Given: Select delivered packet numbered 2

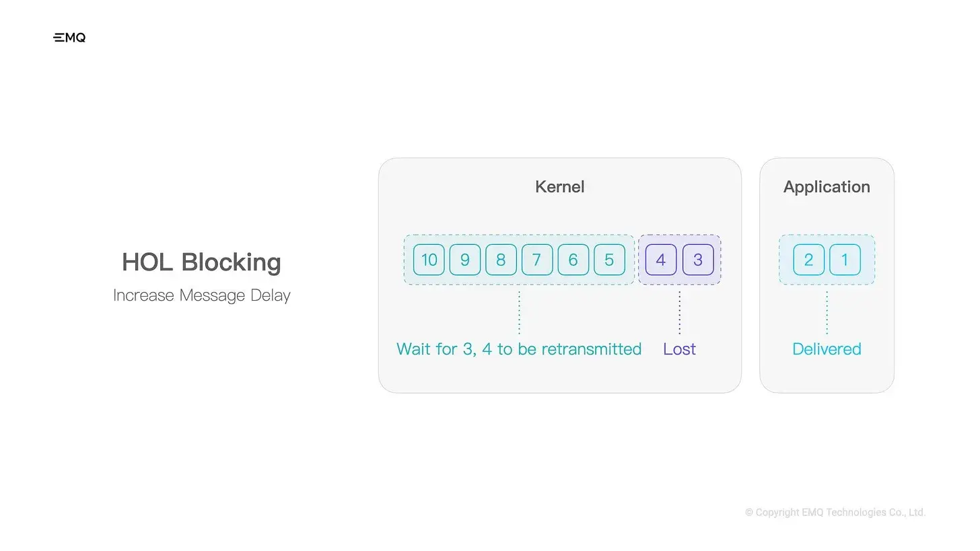Looking at the screenshot, I should [808, 260].
